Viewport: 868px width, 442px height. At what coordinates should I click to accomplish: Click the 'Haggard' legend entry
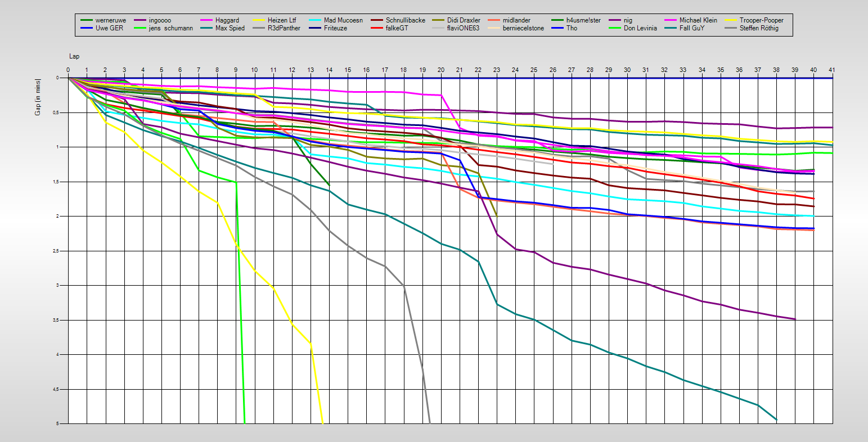click(227, 20)
